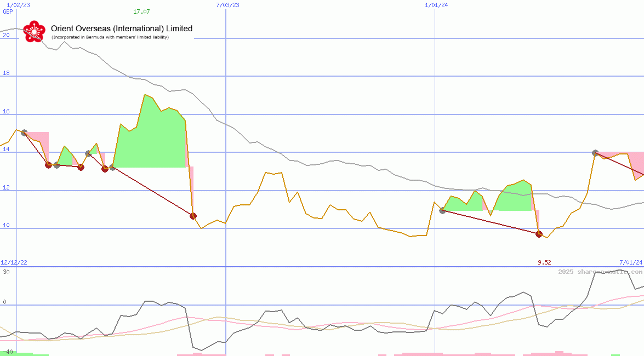Click the Orient Overseas flower logo
The width and height of the screenshot is (644, 356).
34,32
